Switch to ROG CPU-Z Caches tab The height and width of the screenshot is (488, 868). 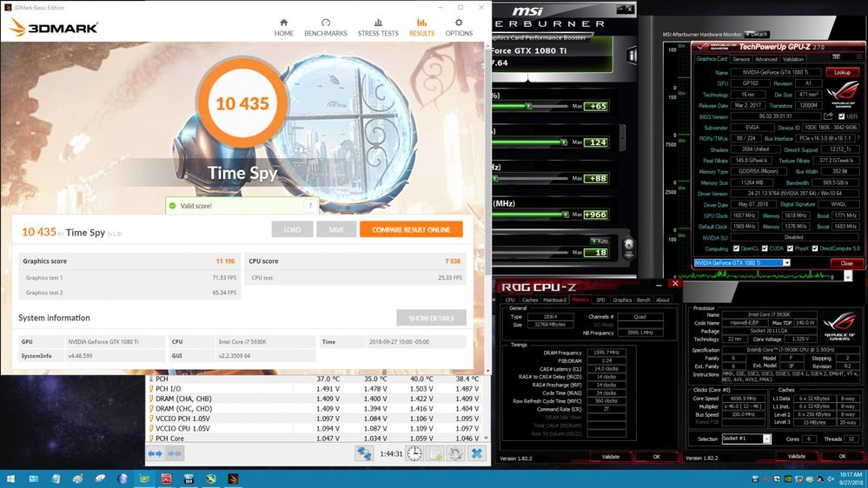point(530,300)
